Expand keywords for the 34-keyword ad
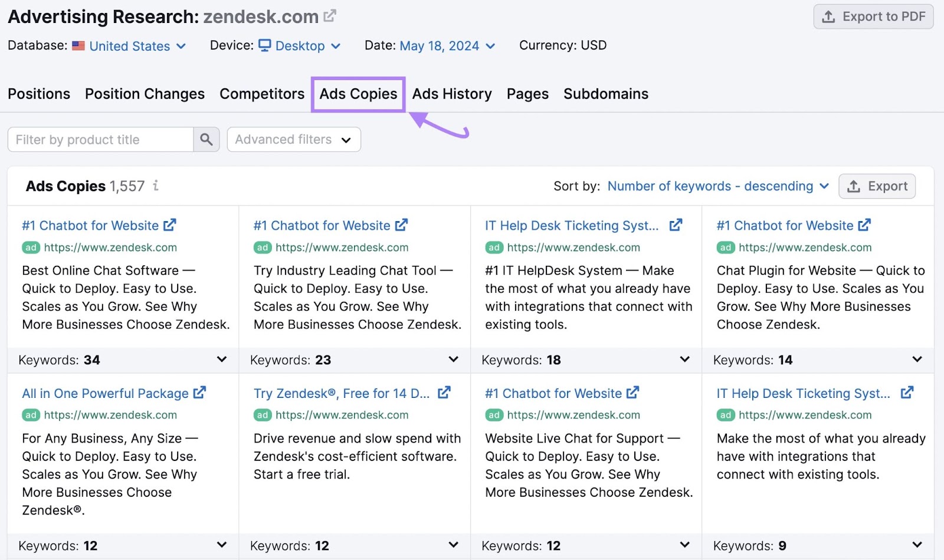Image resolution: width=944 pixels, height=560 pixels. pos(222,360)
